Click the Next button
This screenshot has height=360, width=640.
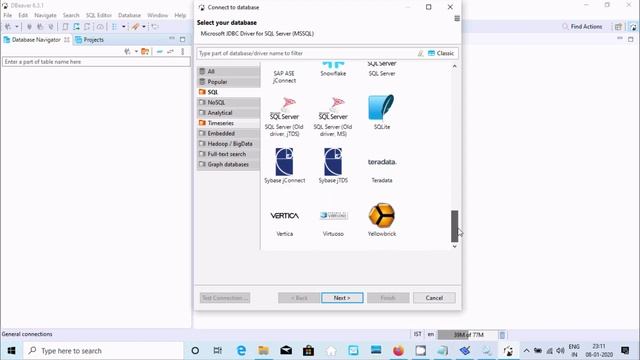point(342,298)
